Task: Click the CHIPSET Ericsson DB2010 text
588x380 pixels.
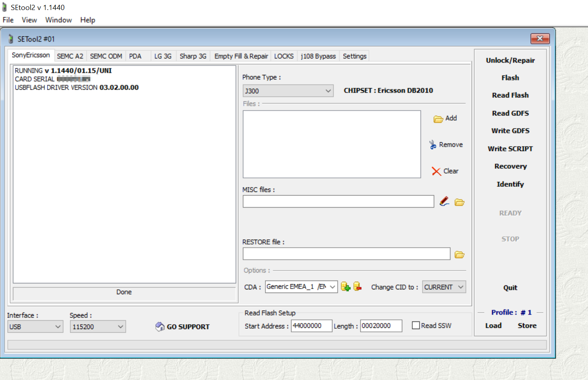Action: 388,91
